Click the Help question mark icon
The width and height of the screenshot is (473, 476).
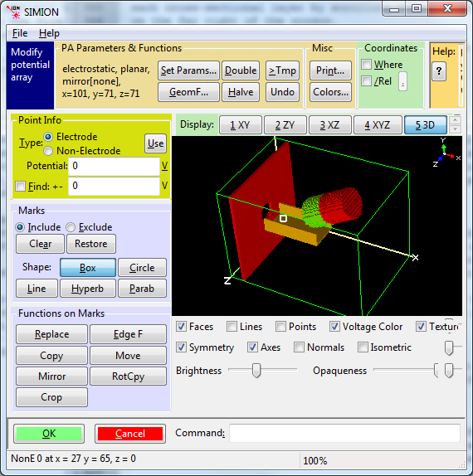[439, 71]
